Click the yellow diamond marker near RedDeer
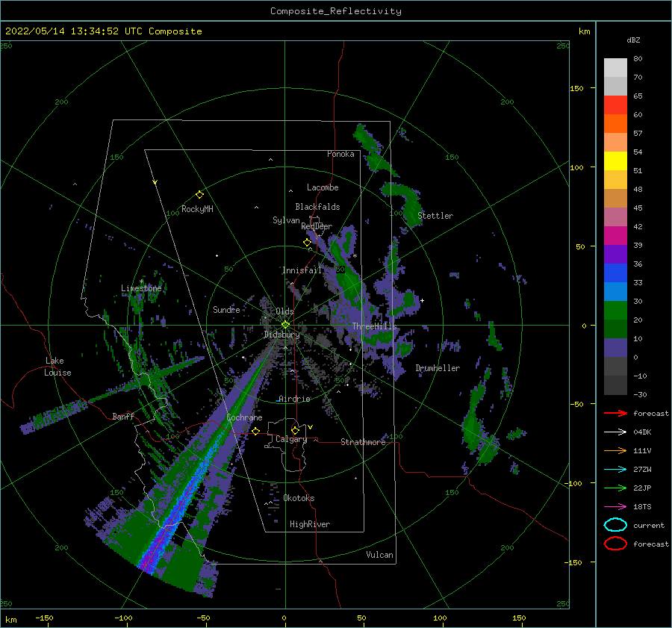Screen dimensions: 672x628 (307, 243)
